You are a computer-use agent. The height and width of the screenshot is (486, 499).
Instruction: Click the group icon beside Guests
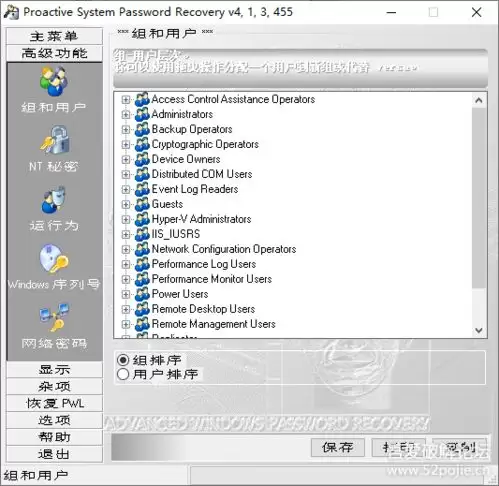pyautogui.click(x=142, y=204)
